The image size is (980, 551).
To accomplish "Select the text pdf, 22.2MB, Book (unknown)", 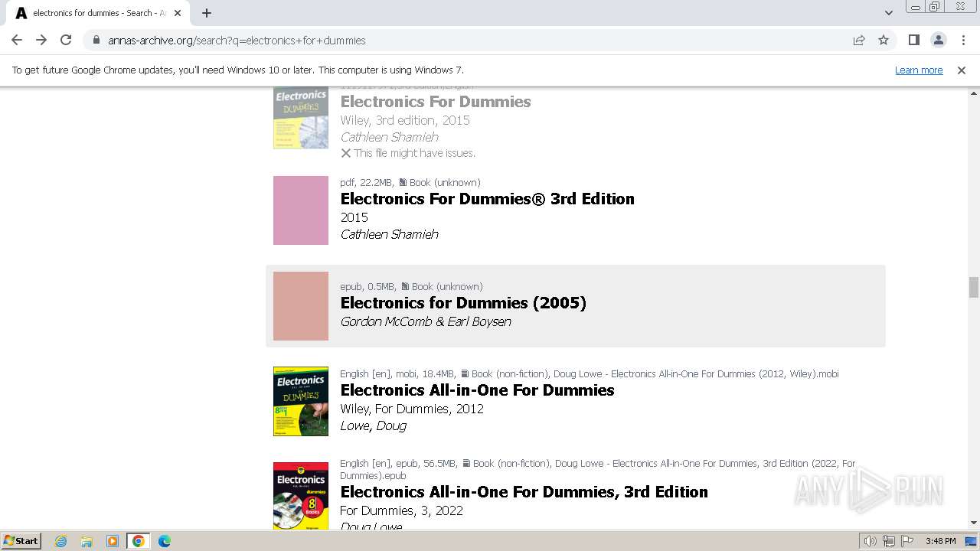I will 410,182.
